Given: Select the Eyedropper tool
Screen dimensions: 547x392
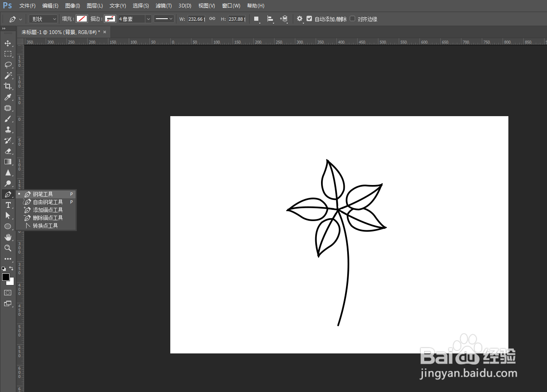Looking at the screenshot, I should (x=8, y=97).
